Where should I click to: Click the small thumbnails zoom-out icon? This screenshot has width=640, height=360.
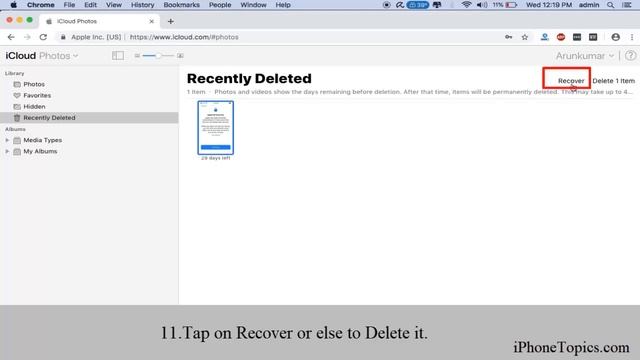[x=137, y=56]
